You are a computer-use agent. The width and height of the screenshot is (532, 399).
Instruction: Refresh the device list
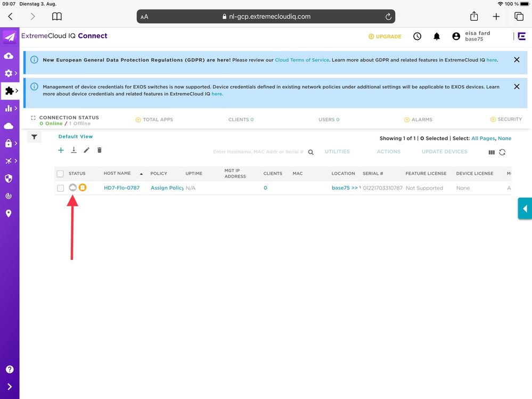[503, 152]
